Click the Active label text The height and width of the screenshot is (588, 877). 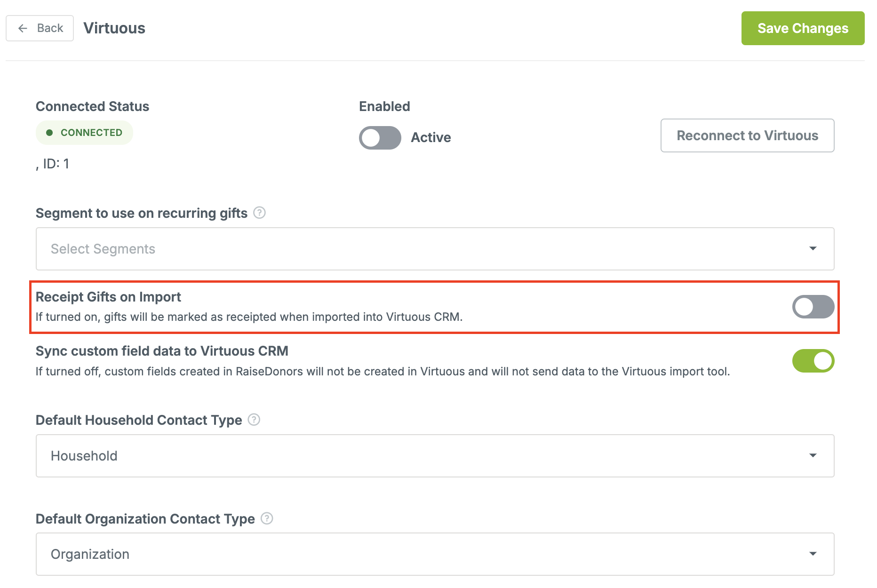(x=431, y=137)
